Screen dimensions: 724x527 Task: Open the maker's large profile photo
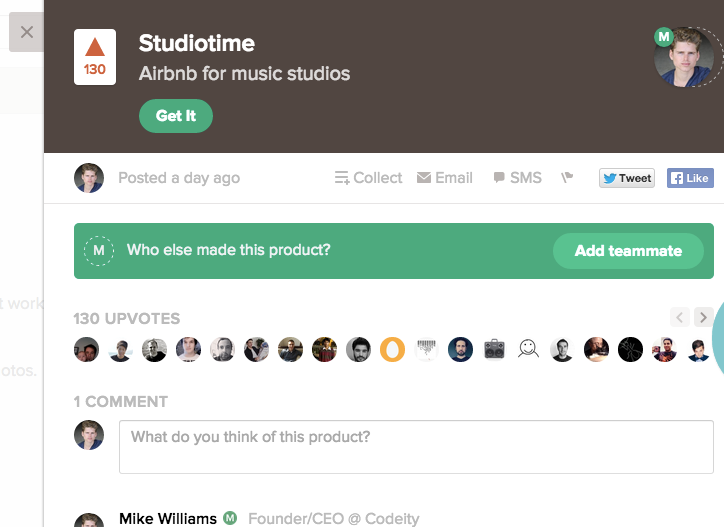pyautogui.click(x=684, y=57)
